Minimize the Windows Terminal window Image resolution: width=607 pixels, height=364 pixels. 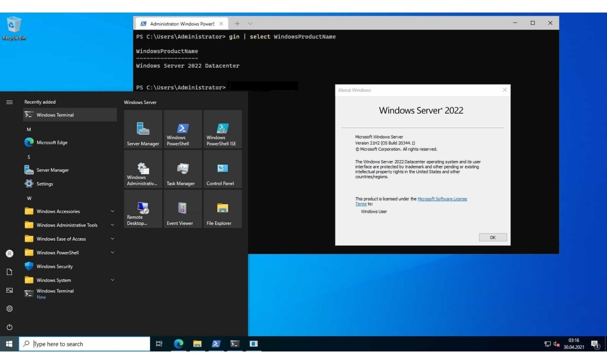point(515,23)
